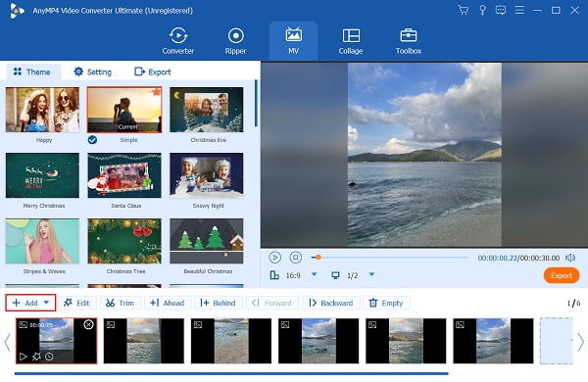Screen dimensions: 588x382
Task: Select the fifth timeline clip
Action: click(x=406, y=341)
